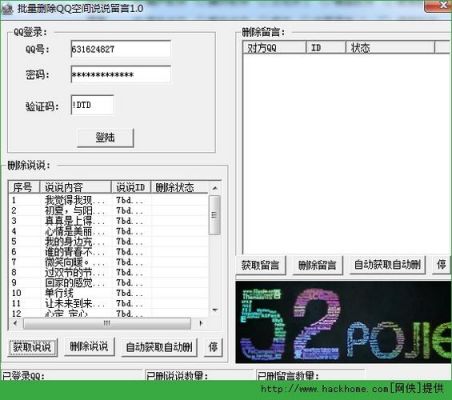Image resolution: width=452 pixels, height=400 pixels.
Task: Click the 密码 password field
Action: [x=121, y=74]
